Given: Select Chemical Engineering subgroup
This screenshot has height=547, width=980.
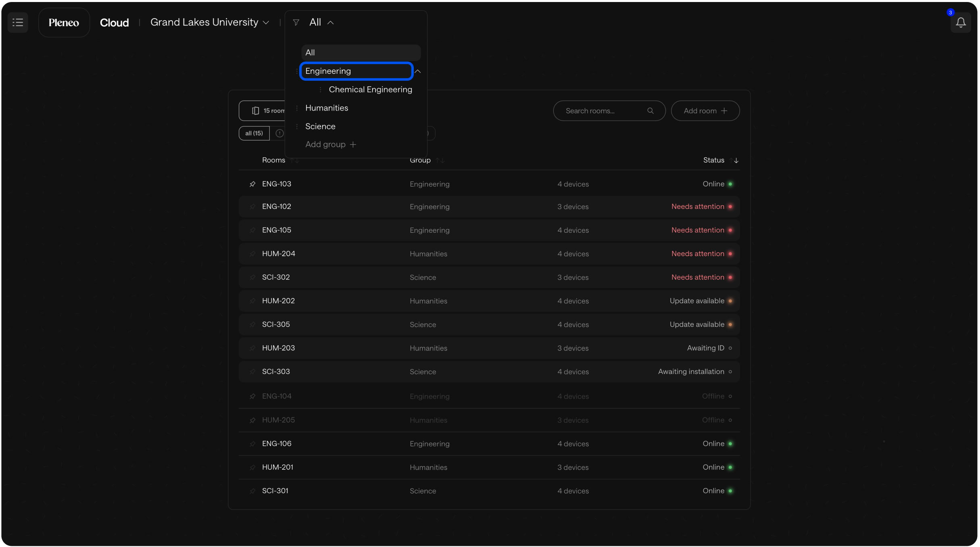Looking at the screenshot, I should (x=370, y=90).
